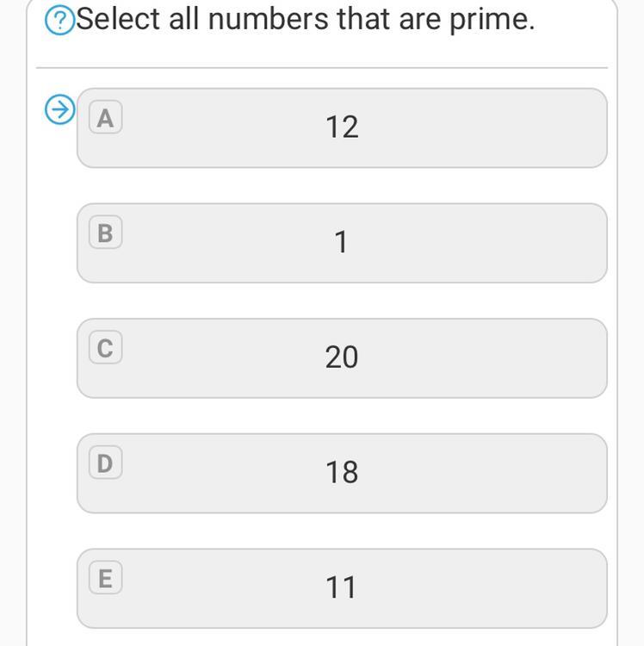This screenshot has width=644, height=646.
Task: Toggle answer option B card
Action: (430, 243)
